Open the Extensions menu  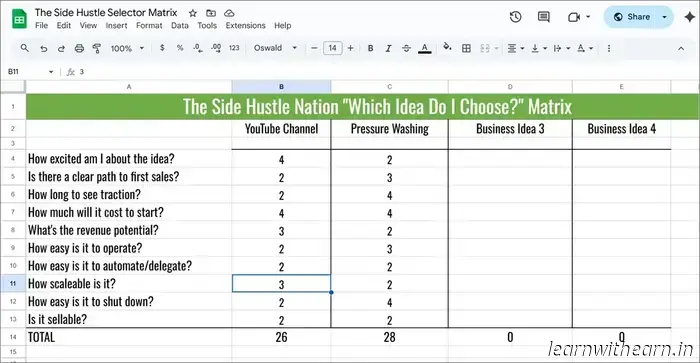[246, 25]
